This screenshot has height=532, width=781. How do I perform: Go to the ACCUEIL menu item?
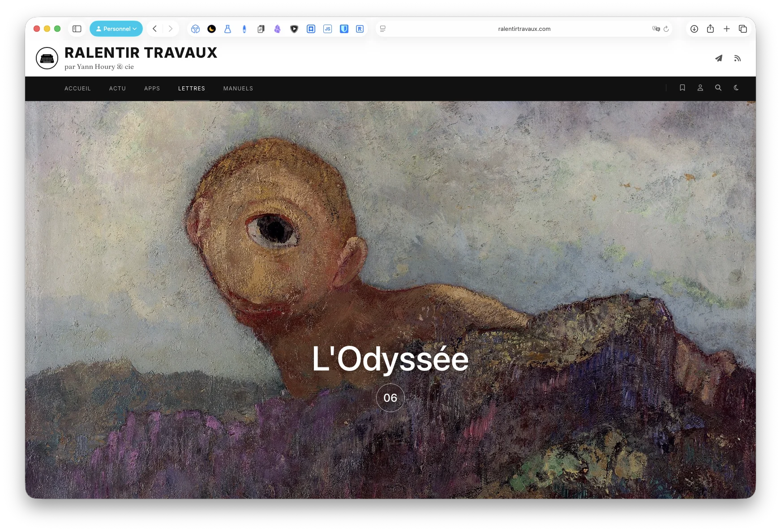77,89
